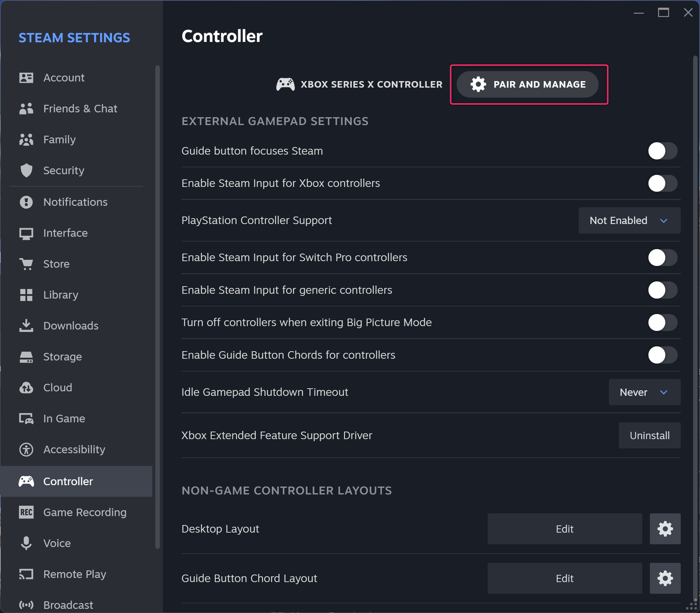The height and width of the screenshot is (613, 700).
Task: Click the Family group icon
Action: 26,140
